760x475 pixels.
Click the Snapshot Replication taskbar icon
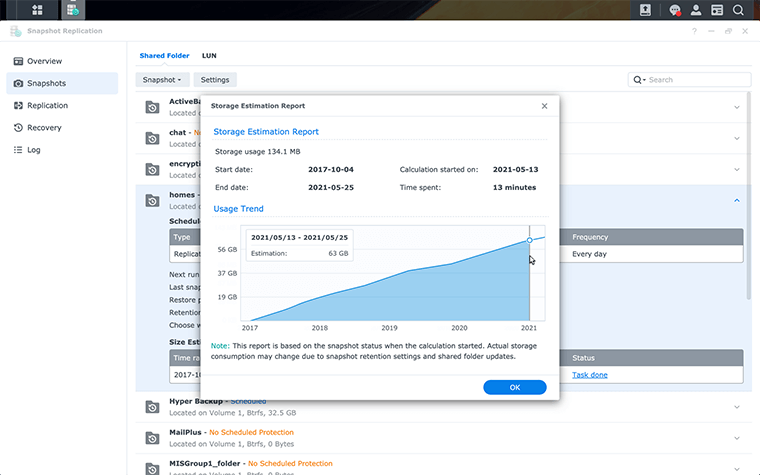click(72, 10)
